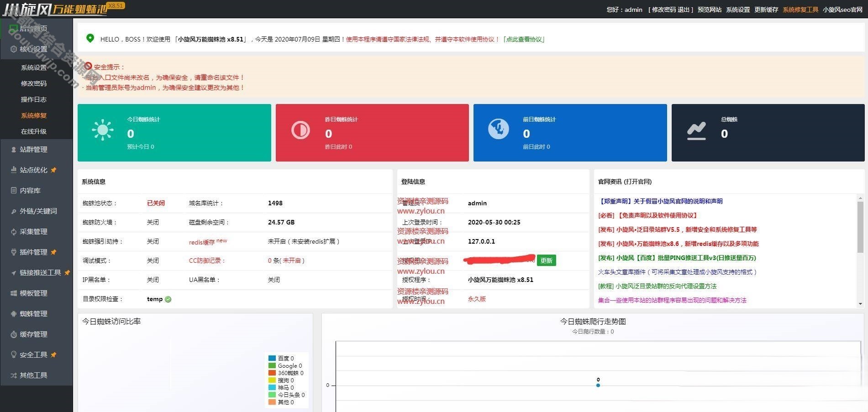Open 系统设置 submenu item in sidebar

pyautogui.click(x=34, y=67)
